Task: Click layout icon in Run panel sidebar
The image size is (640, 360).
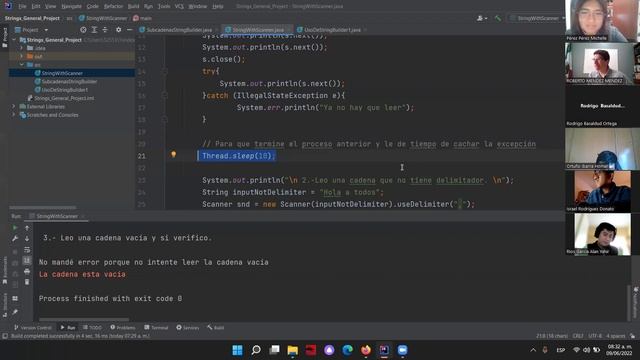Action: point(15,298)
